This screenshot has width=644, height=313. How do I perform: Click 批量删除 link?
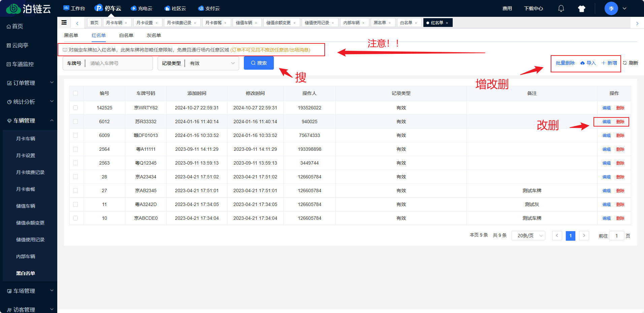pyautogui.click(x=565, y=63)
